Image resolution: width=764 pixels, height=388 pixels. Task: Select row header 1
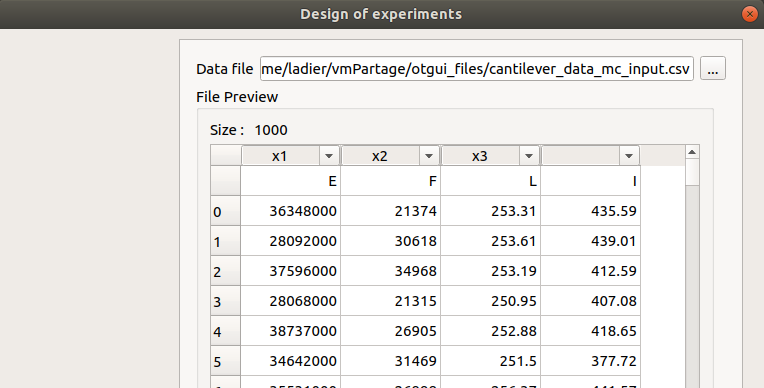tap(226, 241)
